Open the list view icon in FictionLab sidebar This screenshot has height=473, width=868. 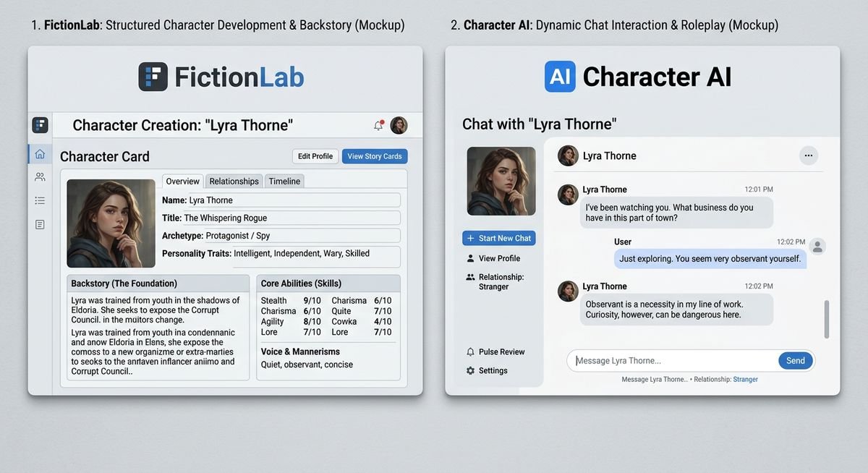point(40,200)
